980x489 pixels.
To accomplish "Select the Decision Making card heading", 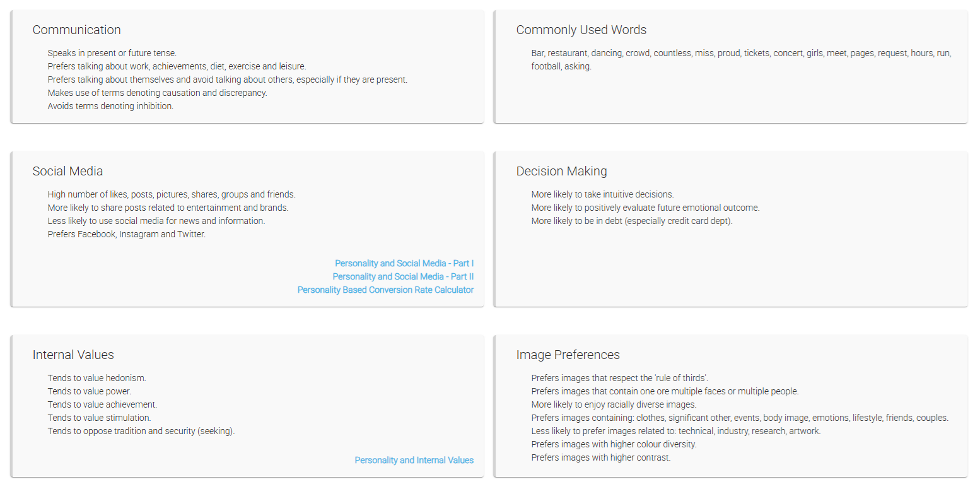I will [x=561, y=171].
